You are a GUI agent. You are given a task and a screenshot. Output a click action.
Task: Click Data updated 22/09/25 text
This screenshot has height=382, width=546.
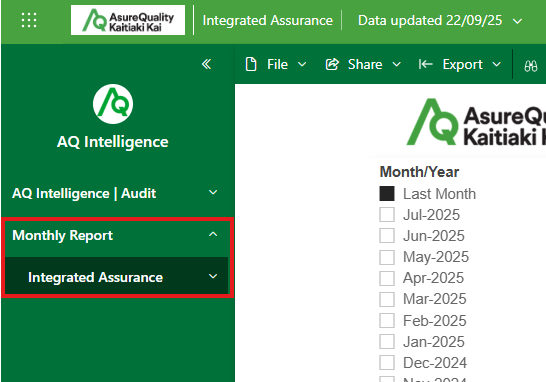[430, 21]
